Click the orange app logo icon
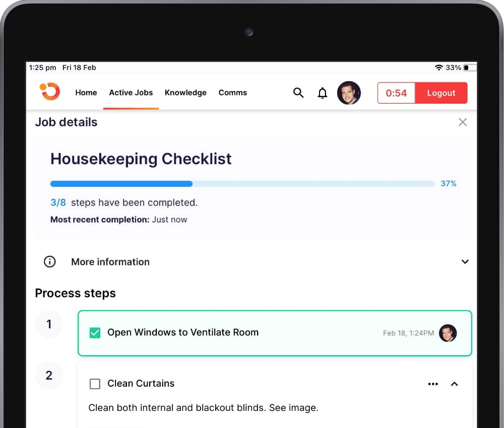Viewport: 504px width, 428px height. tap(50, 92)
